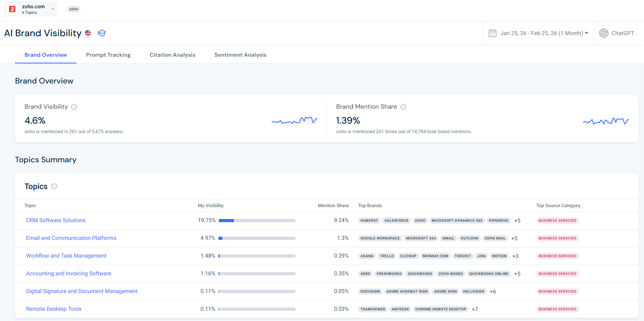The width and height of the screenshot is (644, 321).
Task: Click the ASANA brand tag
Action: coord(367,256)
